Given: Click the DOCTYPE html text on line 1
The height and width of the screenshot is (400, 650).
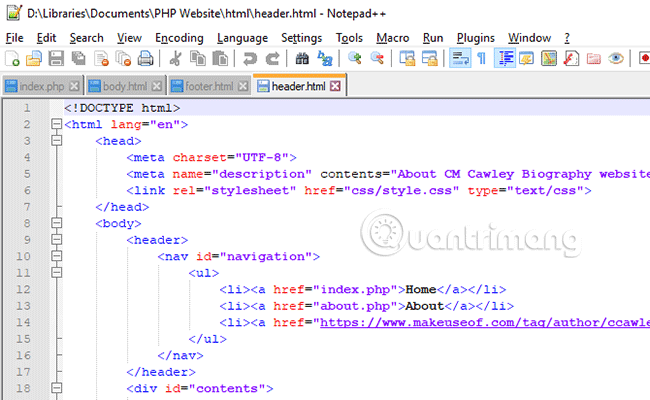Looking at the screenshot, I should (x=122, y=108).
